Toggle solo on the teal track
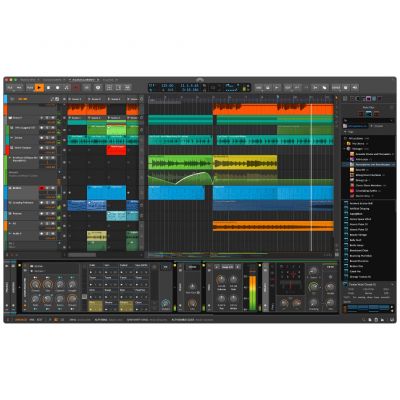Image resolution: width=400 pixels, height=400 pixels. (x=48, y=138)
